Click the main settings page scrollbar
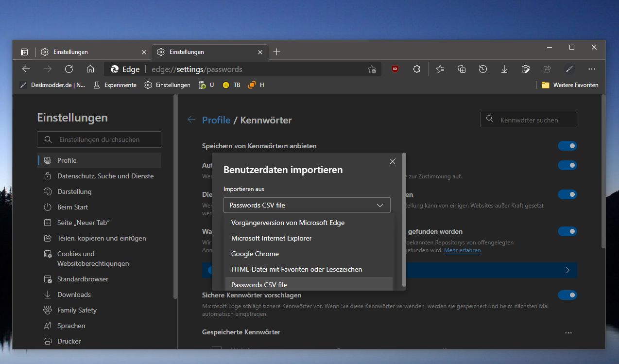Screen dimensions: 619x364 (x=603, y=172)
